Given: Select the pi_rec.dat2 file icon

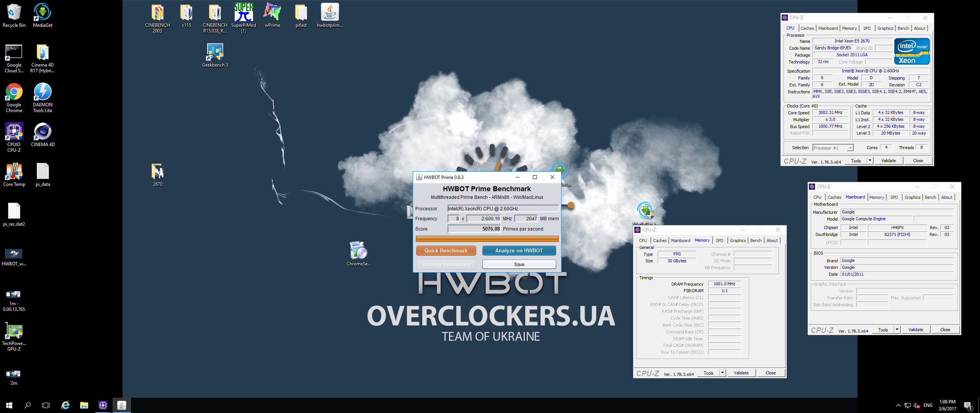Looking at the screenshot, I should click(14, 215).
